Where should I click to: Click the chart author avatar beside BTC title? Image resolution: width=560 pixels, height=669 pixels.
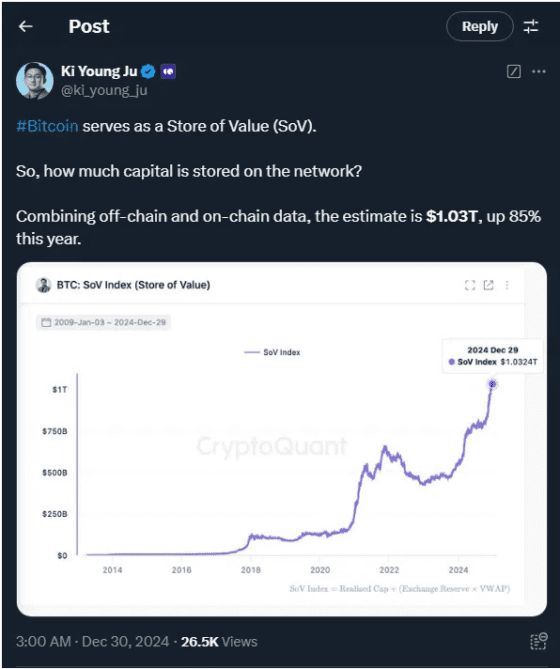click(x=43, y=285)
